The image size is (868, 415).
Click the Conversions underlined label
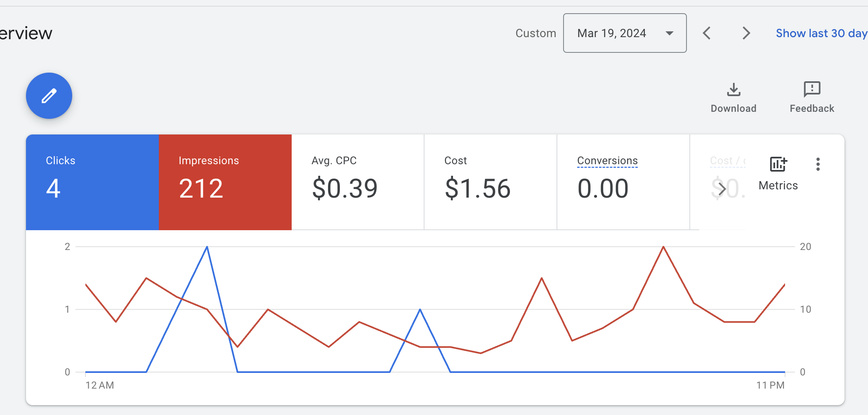pyautogui.click(x=607, y=160)
